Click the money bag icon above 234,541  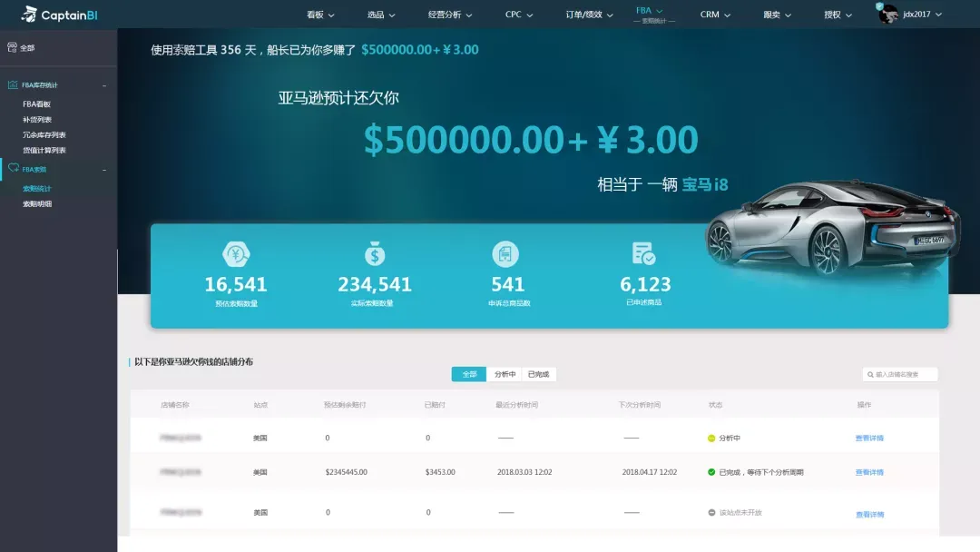pos(375,254)
